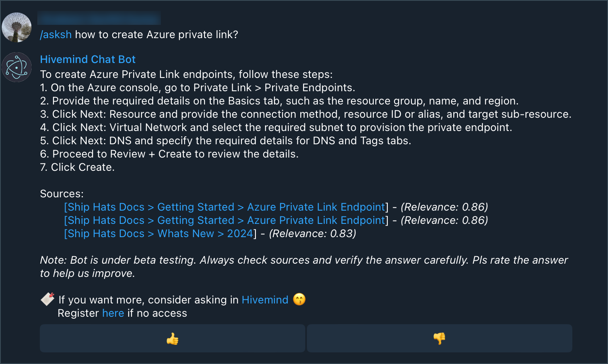Click step 1 about Private Endpoints
The width and height of the screenshot is (608, 364).
(197, 87)
